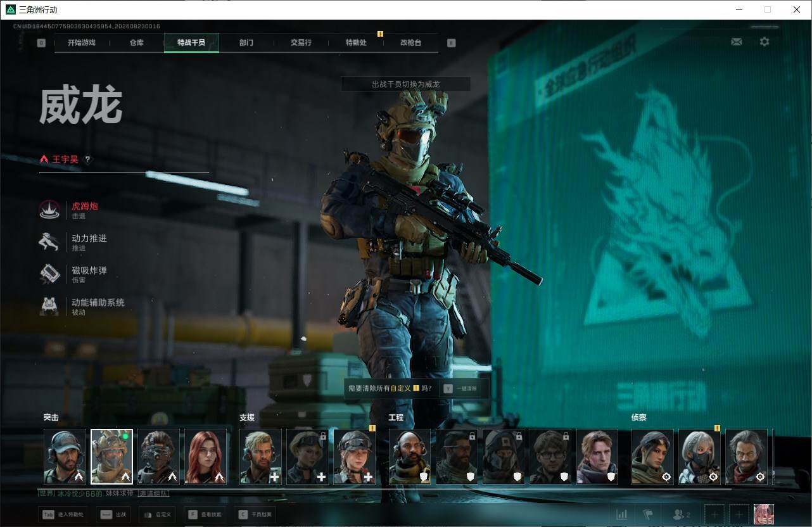This screenshot has width=812, height=527.
Task: Select the 动能辅助系统 passive skill icon
Action: [49, 307]
